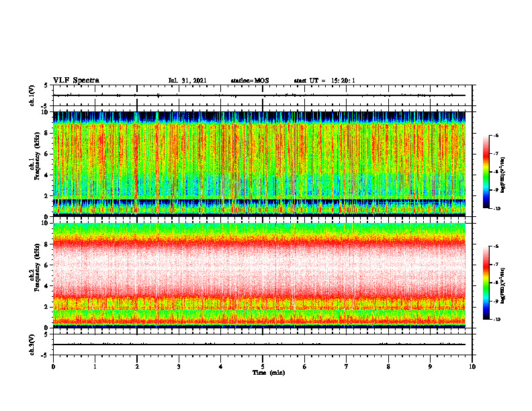
Task: Click the 0 tick label on Time axis
Action: point(53,367)
